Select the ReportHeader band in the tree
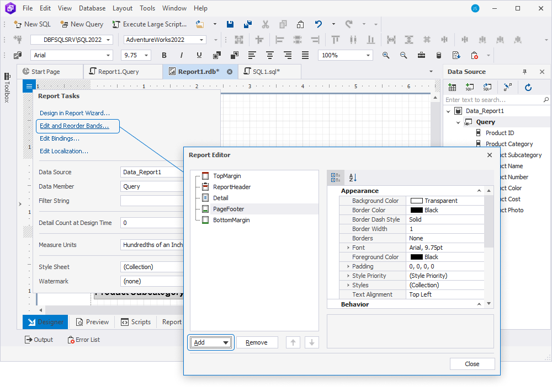The image size is (552, 392). pos(232,187)
